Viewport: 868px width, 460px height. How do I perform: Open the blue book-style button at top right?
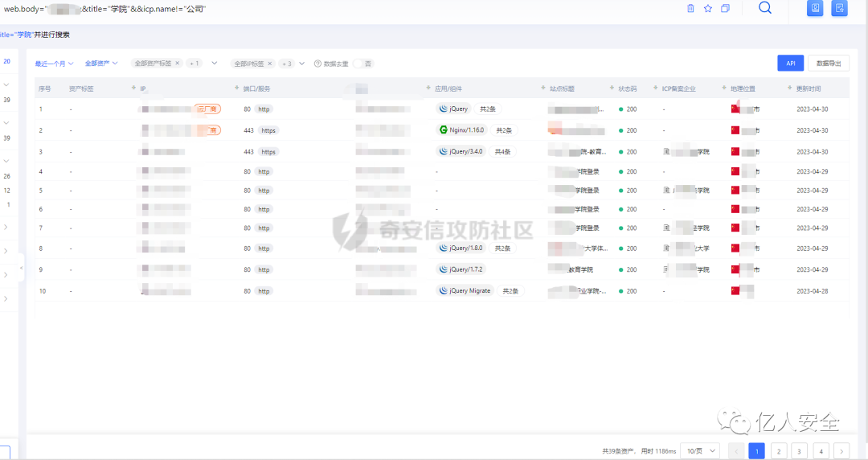pyautogui.click(x=815, y=8)
